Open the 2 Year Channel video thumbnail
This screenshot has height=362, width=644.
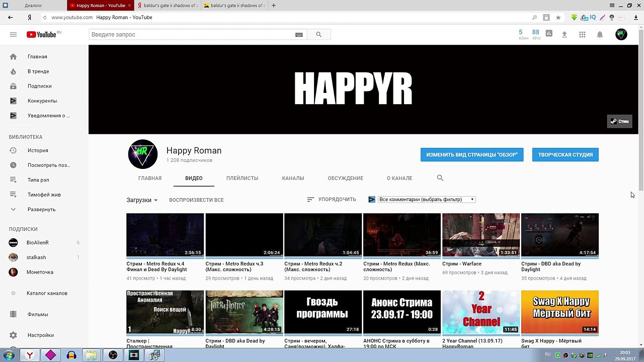pyautogui.click(x=481, y=312)
